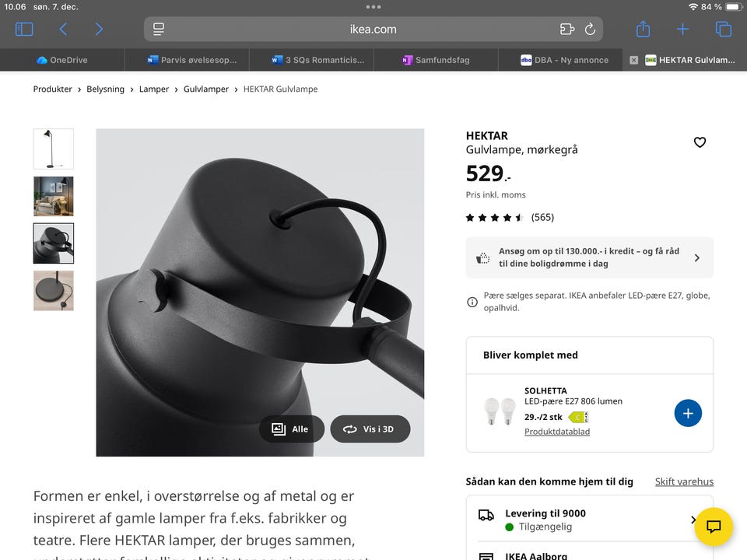Screen dimensions: 747x560
Task: Select the lamp base thumbnail
Action: [54, 290]
